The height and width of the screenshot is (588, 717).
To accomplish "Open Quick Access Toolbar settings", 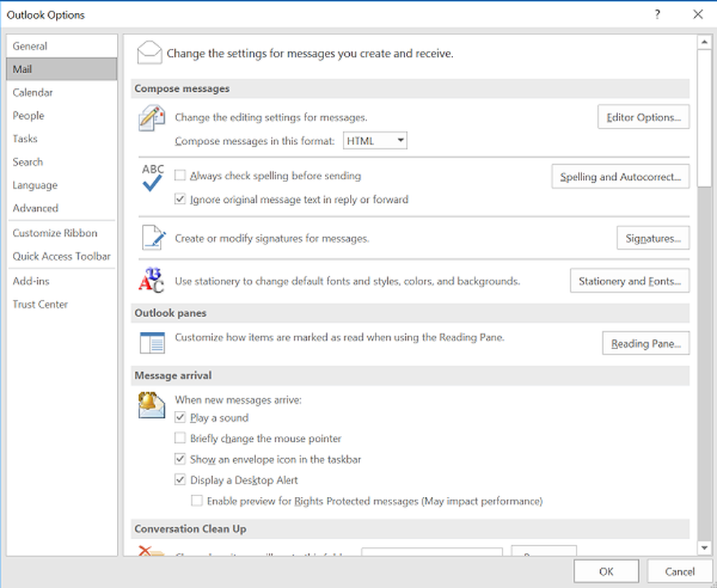I will [x=62, y=257].
